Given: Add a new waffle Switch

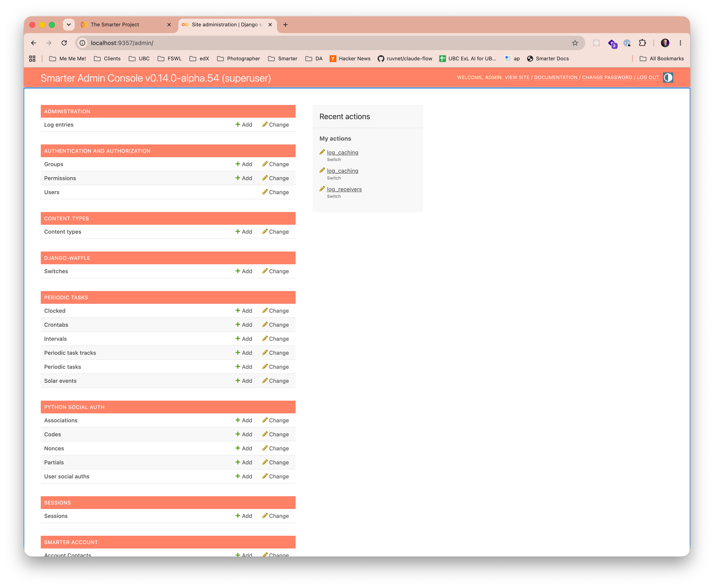Looking at the screenshot, I should point(244,271).
